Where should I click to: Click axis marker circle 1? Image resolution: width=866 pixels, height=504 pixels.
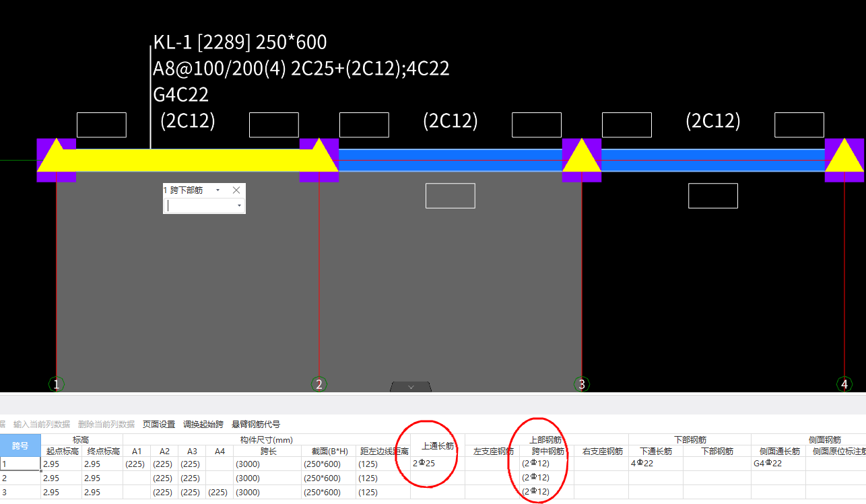pyautogui.click(x=57, y=384)
